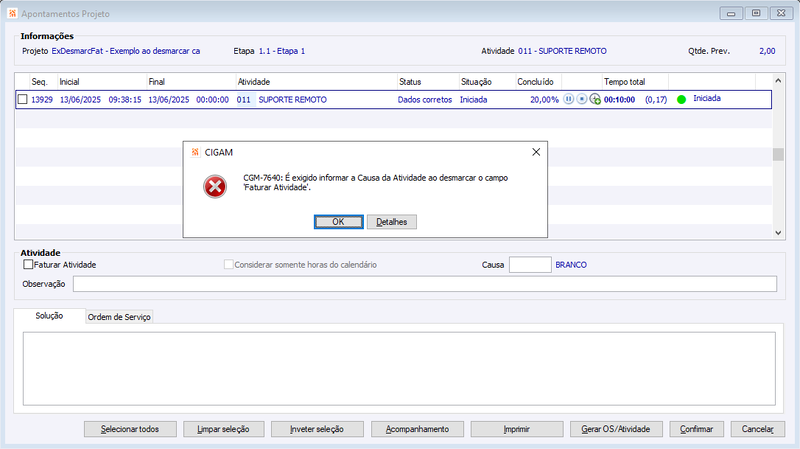The width and height of the screenshot is (800, 449).
Task: Click the 13929 sequence cell
Action: point(42,99)
